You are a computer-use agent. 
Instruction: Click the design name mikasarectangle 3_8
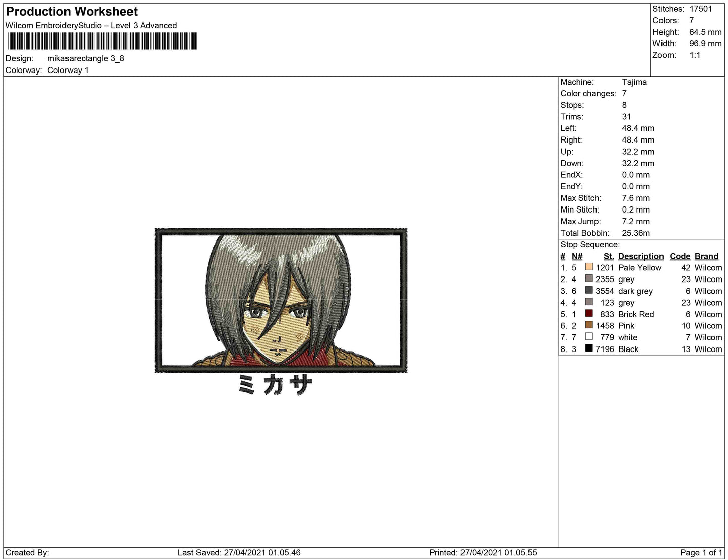click(85, 58)
